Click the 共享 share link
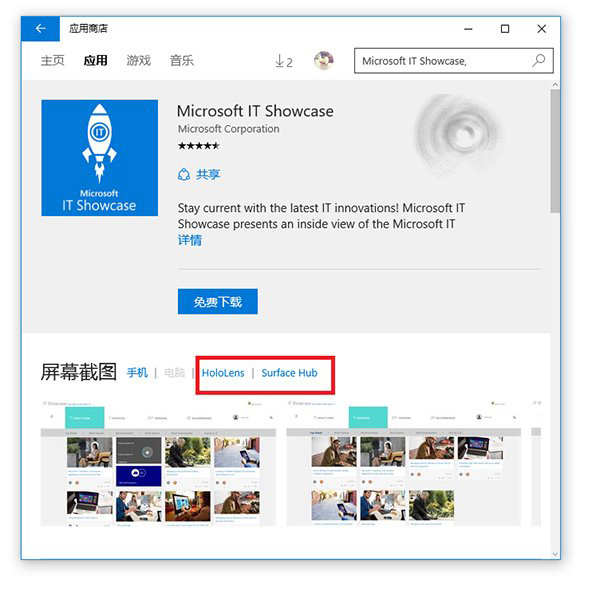The height and width of the screenshot is (595, 600). tap(208, 174)
